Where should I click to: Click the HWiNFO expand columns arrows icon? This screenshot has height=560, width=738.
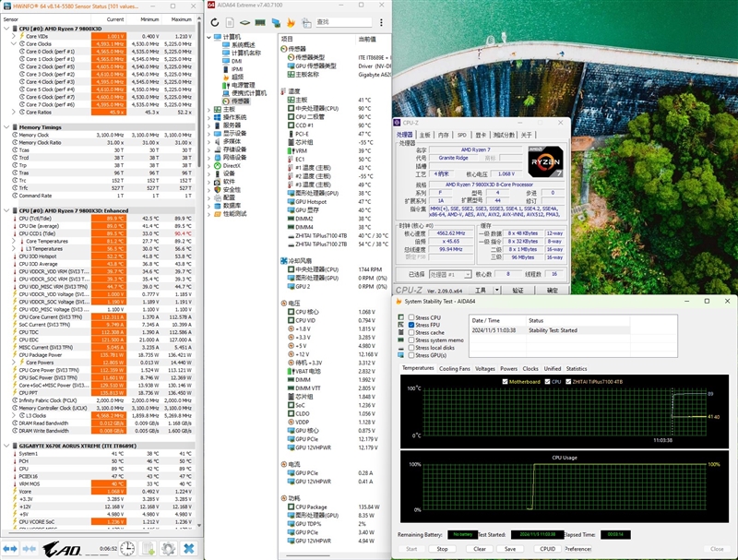pyautogui.click(x=10, y=549)
